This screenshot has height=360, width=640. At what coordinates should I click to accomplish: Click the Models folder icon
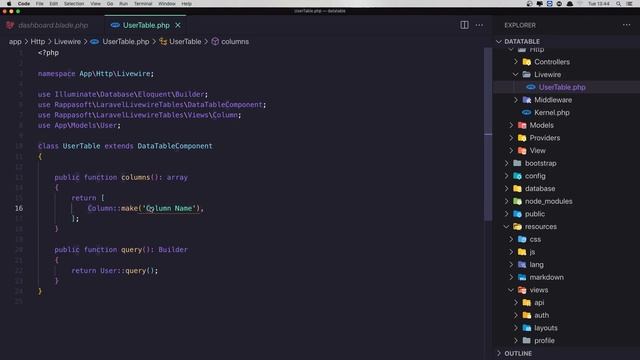522,125
